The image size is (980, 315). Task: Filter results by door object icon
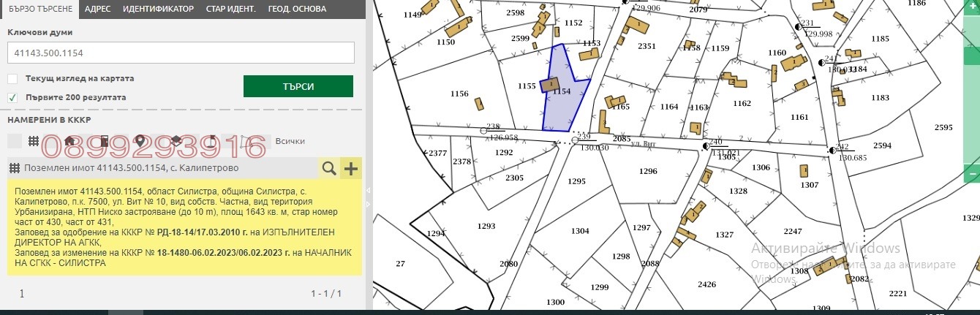tap(105, 141)
